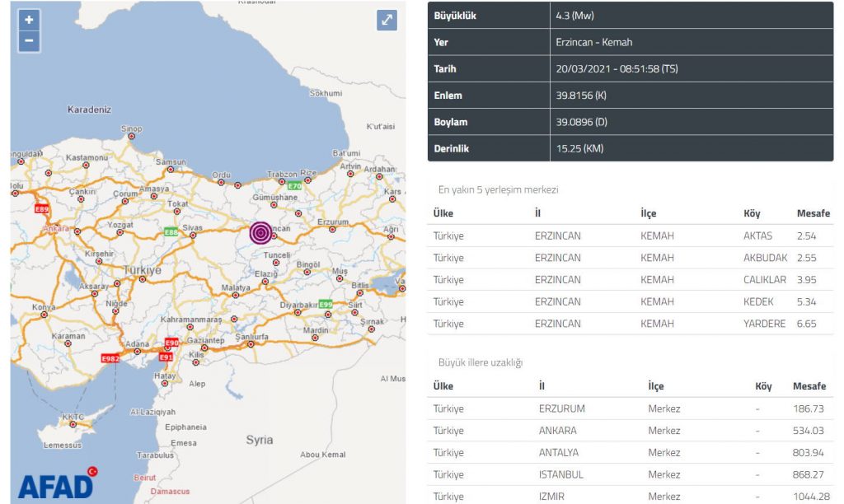Zoom out on the map
This screenshot has width=844, height=504.
[29, 40]
